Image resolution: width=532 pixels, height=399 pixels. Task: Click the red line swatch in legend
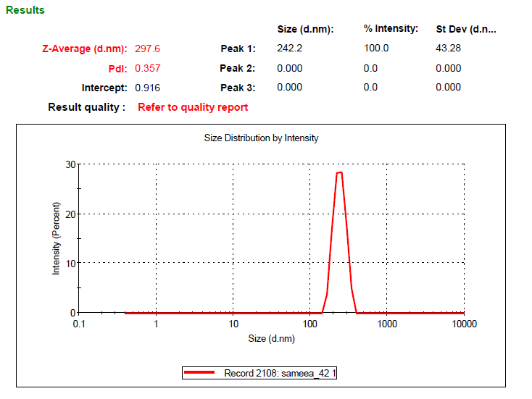click(x=200, y=373)
